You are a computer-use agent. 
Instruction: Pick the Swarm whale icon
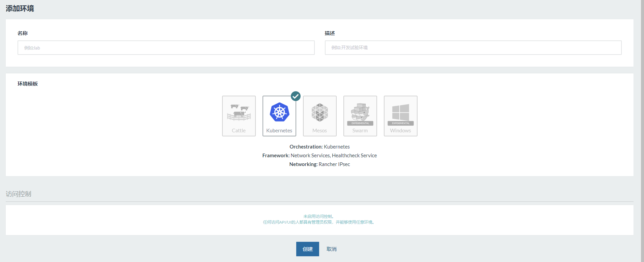click(360, 111)
